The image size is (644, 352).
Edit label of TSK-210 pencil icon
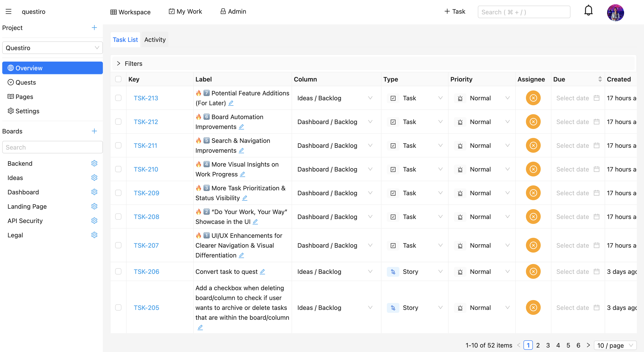click(x=242, y=174)
